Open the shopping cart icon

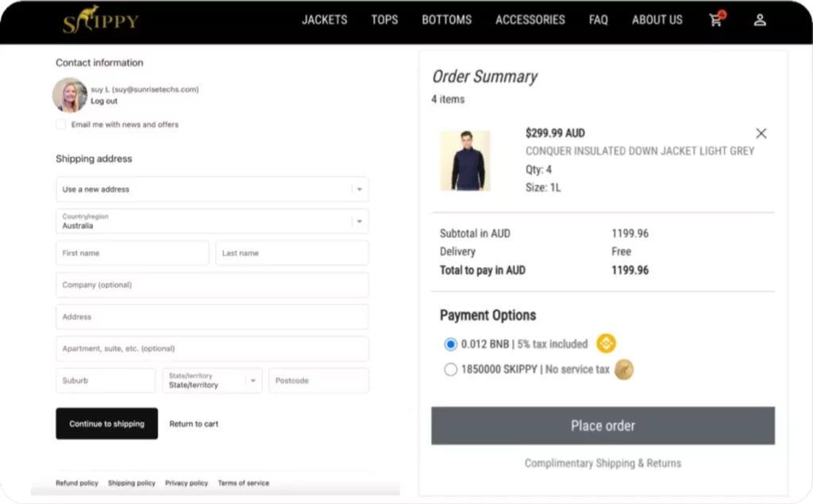pyautogui.click(x=717, y=19)
